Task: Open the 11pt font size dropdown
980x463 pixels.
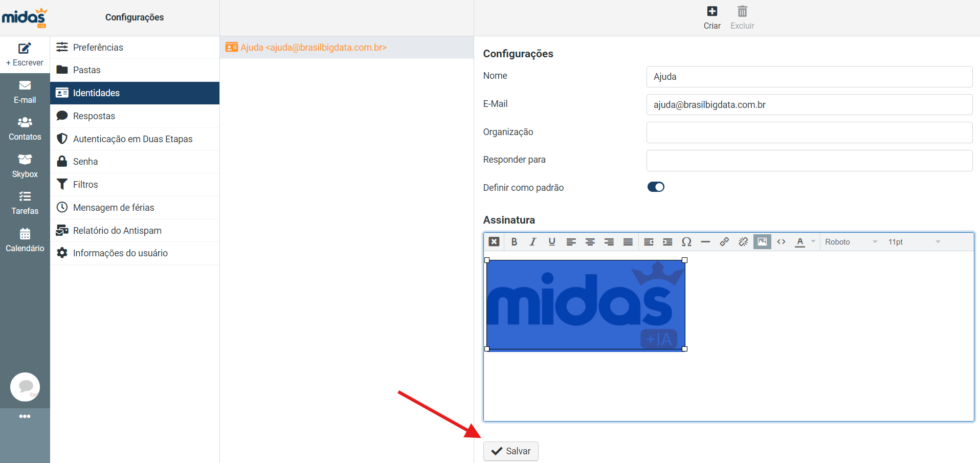Action: 914,242
